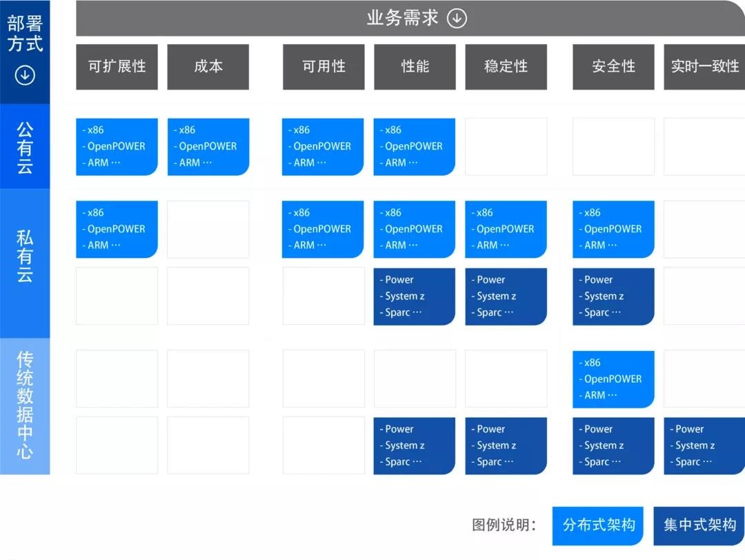Click the 性能 column header
745x560 pixels.
[x=415, y=67]
